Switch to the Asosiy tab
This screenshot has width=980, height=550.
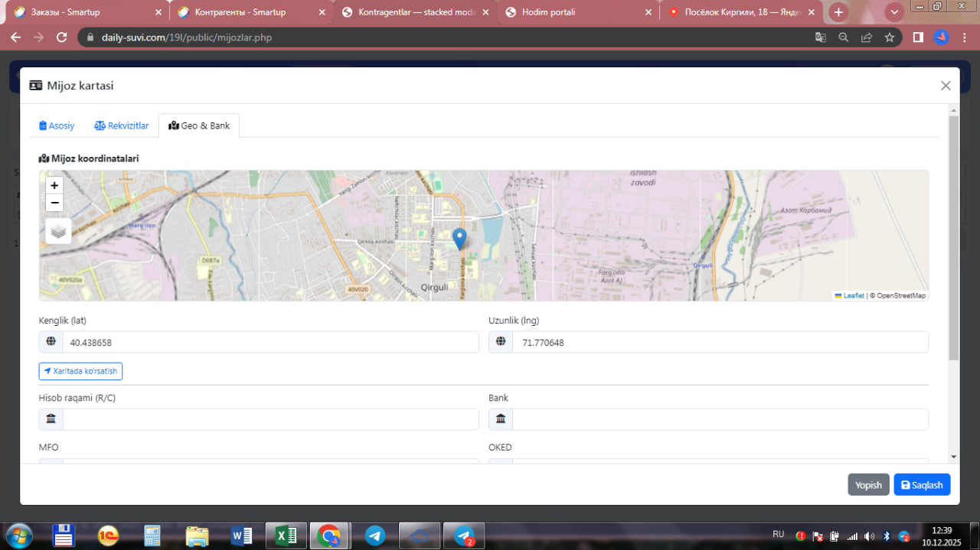coord(57,125)
